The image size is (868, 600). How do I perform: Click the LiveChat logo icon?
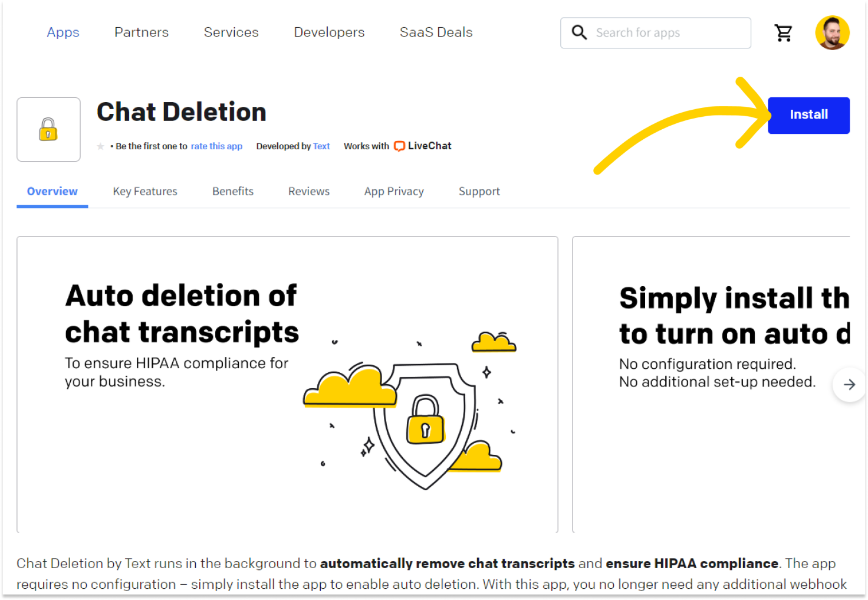pyautogui.click(x=399, y=146)
